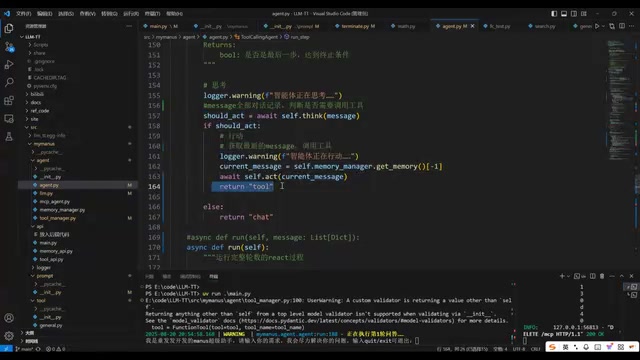Run the Python file with play icon
This screenshot has width=640, height=360.
[597, 26]
